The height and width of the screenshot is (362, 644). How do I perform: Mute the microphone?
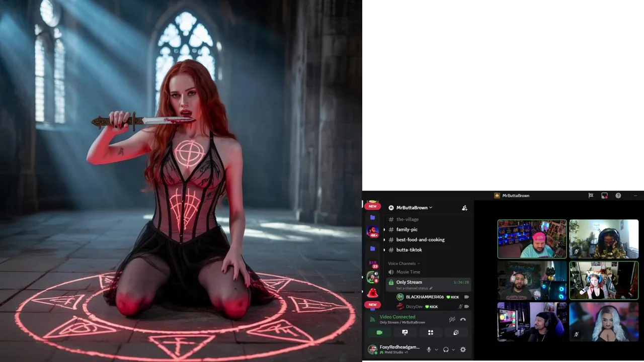click(429, 349)
